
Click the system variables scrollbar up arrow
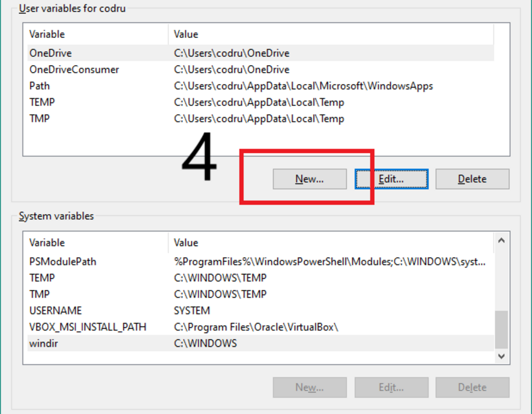(x=501, y=240)
